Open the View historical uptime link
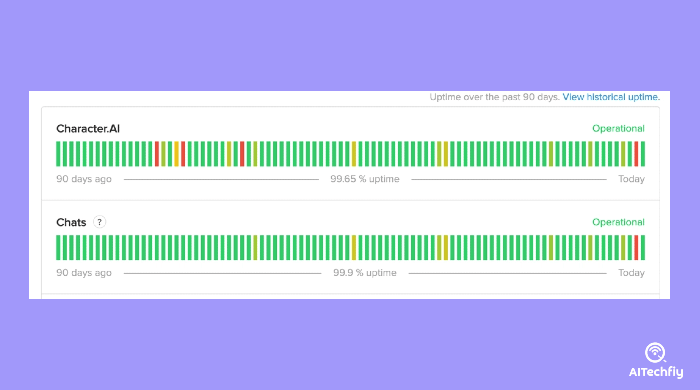 (611, 97)
